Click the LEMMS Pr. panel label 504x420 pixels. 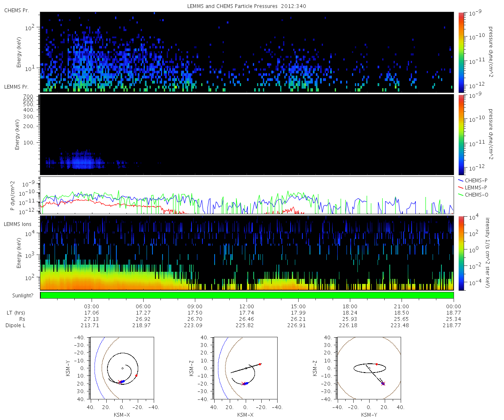click(x=16, y=87)
